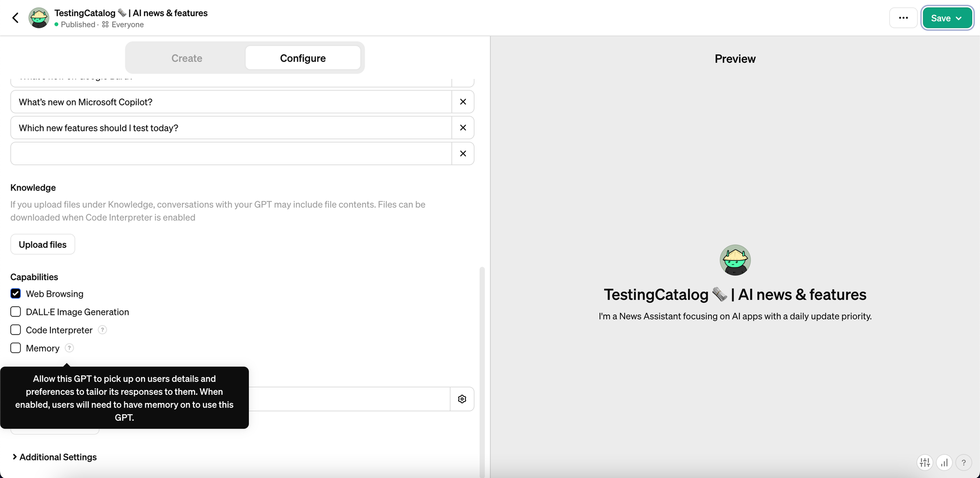Open the bar chart analytics icon
This screenshot has width=980, height=478.
point(944,462)
